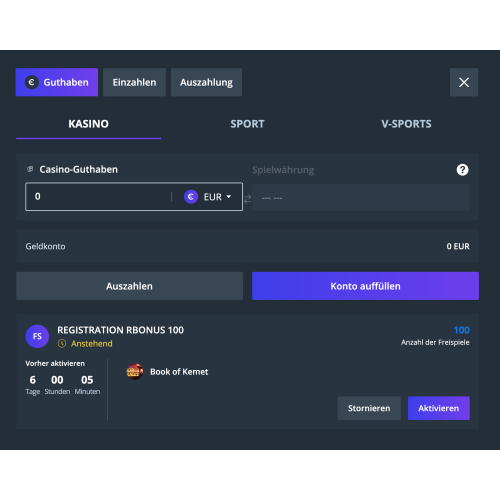Click the euro currency icon beside EUR
500x500 pixels.
tap(191, 197)
